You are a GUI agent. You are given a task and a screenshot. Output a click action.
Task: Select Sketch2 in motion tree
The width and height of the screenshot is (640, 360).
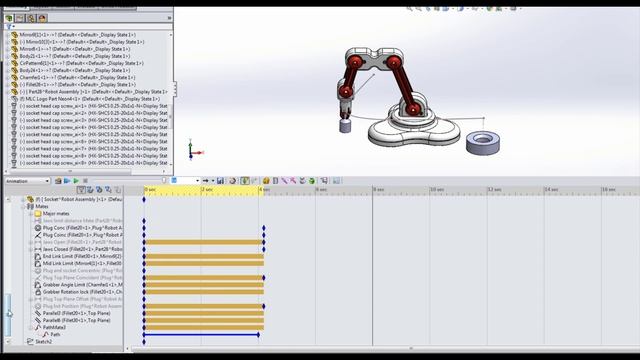pos(43,342)
